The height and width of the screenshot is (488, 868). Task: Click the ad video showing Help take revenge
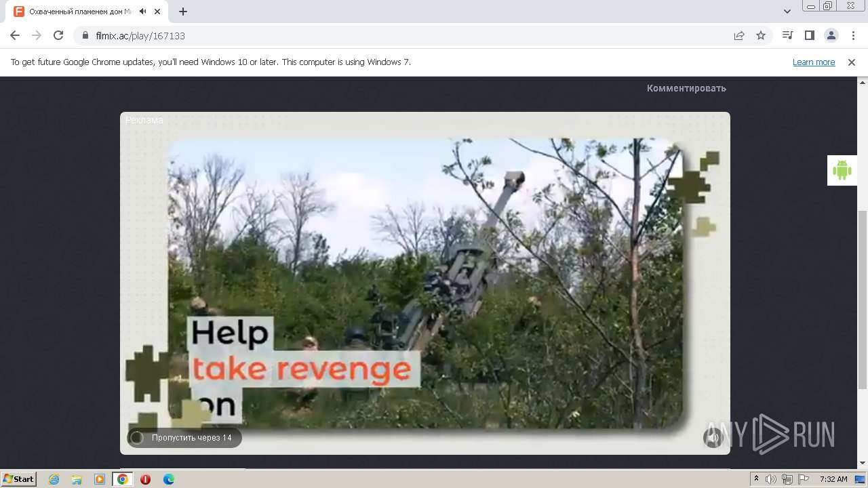(x=425, y=283)
